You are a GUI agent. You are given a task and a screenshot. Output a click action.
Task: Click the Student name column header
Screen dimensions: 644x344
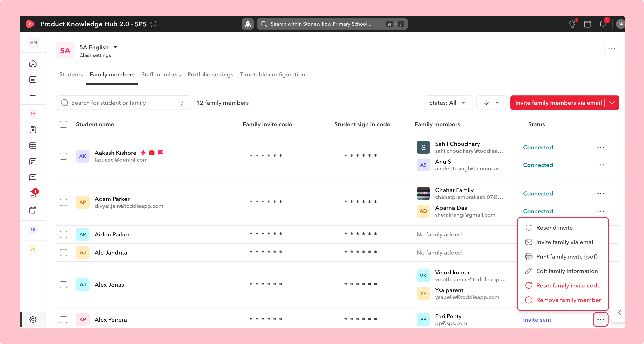tap(95, 124)
